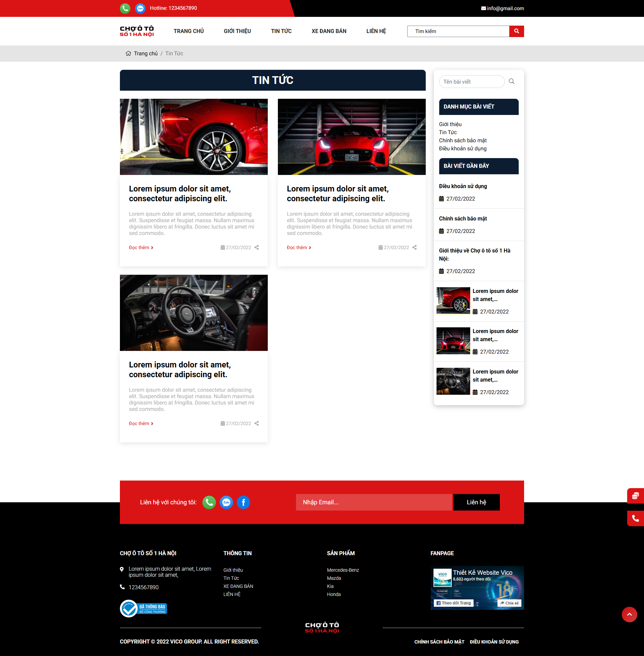Go to the GIỚI THIỆU menu page

pyautogui.click(x=237, y=31)
